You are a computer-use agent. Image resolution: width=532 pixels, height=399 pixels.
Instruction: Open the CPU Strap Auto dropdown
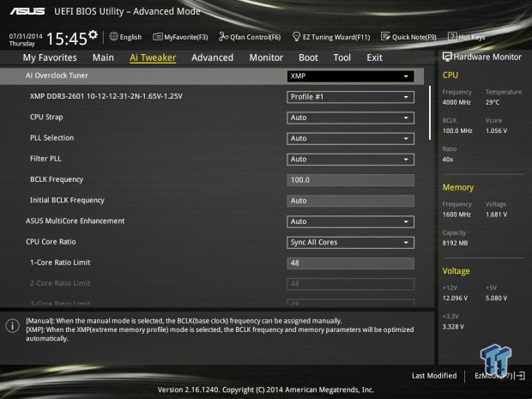click(x=350, y=118)
